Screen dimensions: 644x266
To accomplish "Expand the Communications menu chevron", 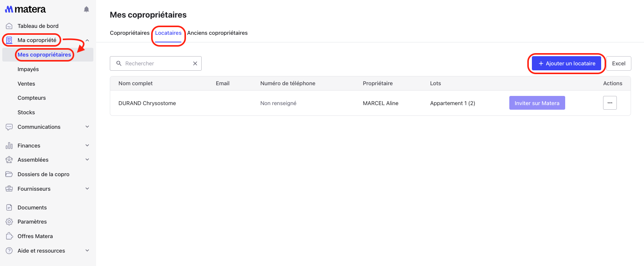I will 87,127.
